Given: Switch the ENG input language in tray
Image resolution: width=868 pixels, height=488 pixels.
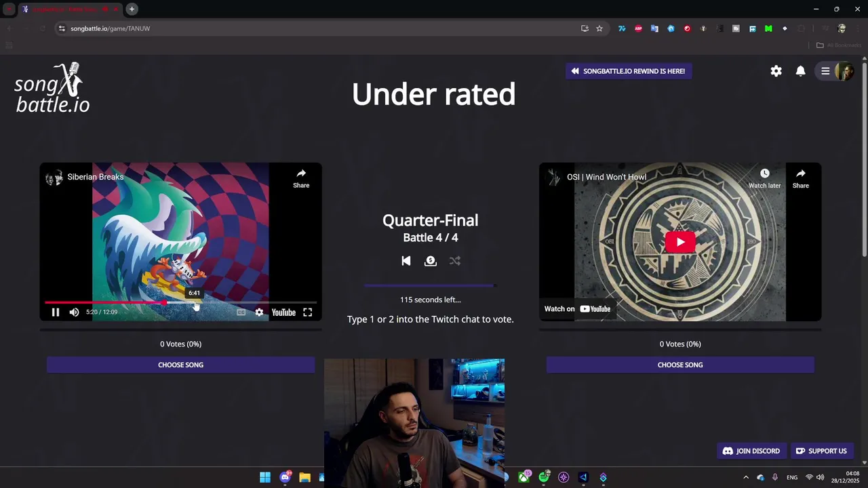Looking at the screenshot, I should [792, 477].
